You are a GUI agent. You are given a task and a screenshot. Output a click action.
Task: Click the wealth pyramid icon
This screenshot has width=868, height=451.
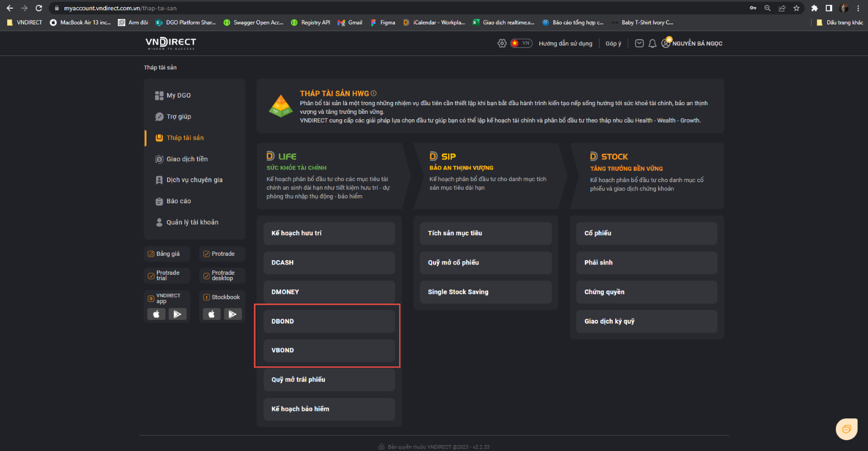[x=281, y=106]
